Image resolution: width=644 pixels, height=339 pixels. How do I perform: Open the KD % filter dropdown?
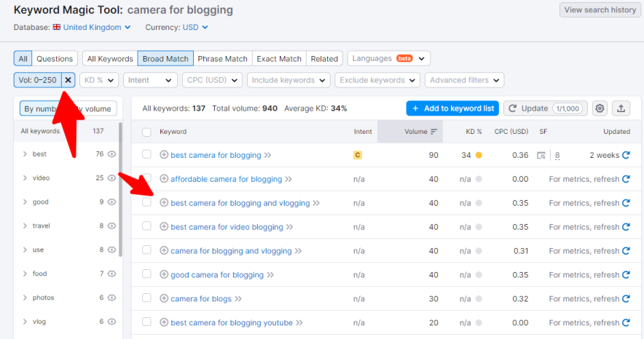tap(99, 80)
